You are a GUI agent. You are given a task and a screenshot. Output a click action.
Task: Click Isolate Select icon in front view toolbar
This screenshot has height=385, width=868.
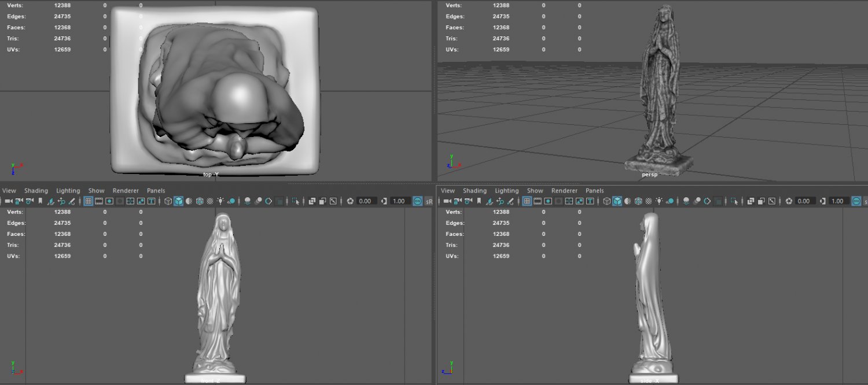pyautogui.click(x=296, y=201)
